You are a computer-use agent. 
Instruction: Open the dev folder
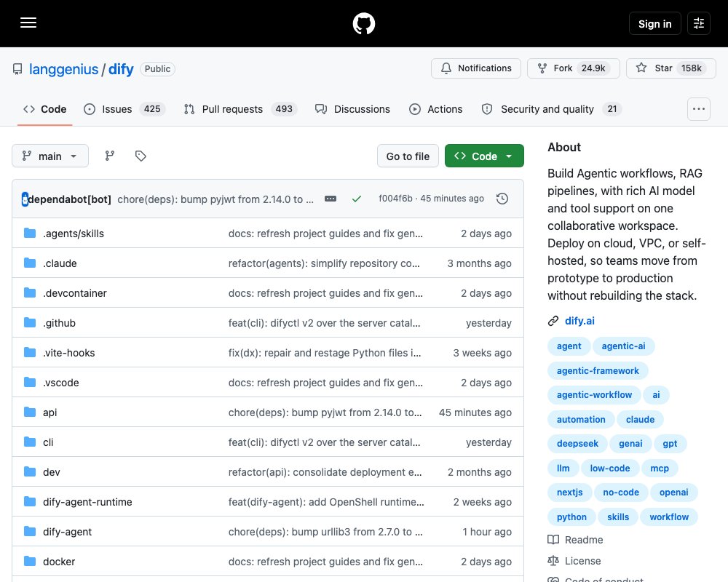pos(51,472)
